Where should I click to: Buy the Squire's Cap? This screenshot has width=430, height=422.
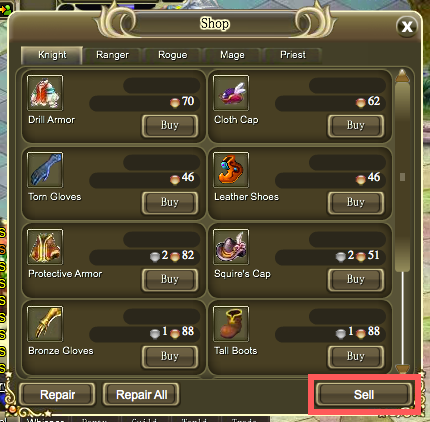point(356,280)
